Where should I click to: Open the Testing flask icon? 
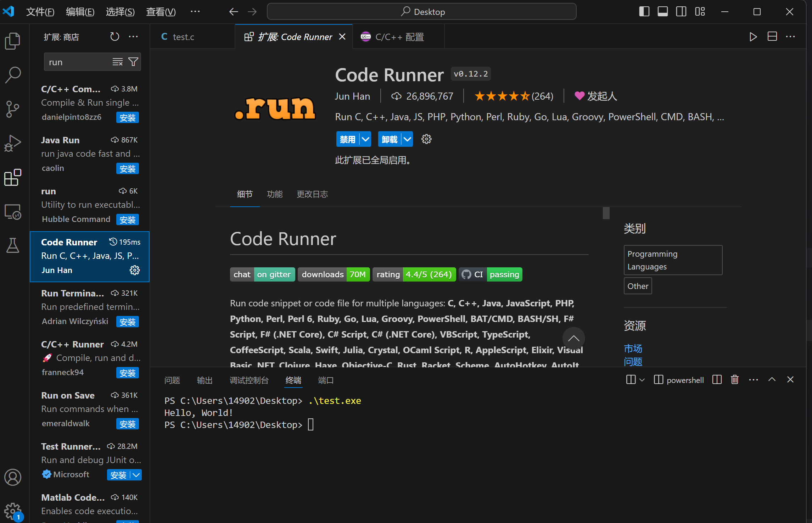13,245
